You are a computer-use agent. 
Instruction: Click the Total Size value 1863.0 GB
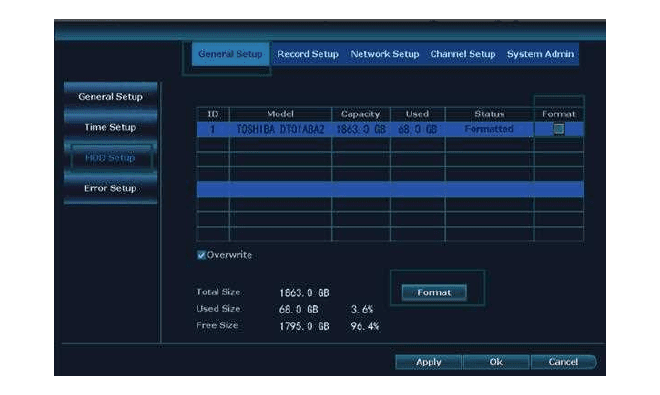click(304, 293)
